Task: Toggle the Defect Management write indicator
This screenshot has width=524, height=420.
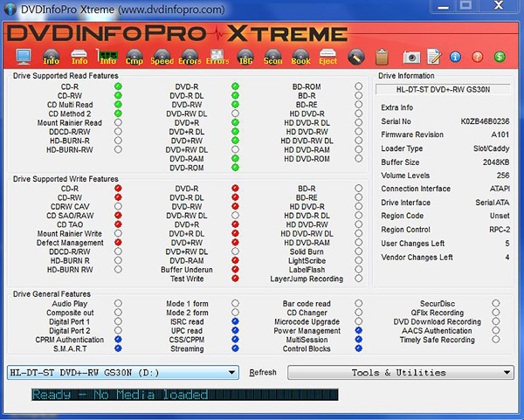Action: coord(118,242)
